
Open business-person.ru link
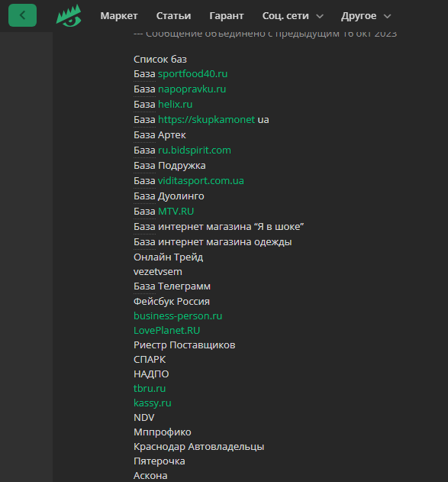(x=178, y=316)
